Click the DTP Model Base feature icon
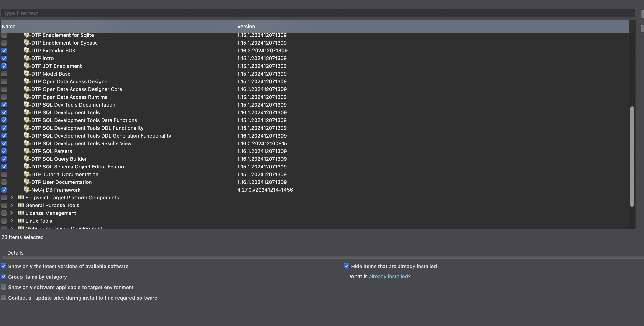The height and width of the screenshot is (326, 644). click(x=27, y=74)
